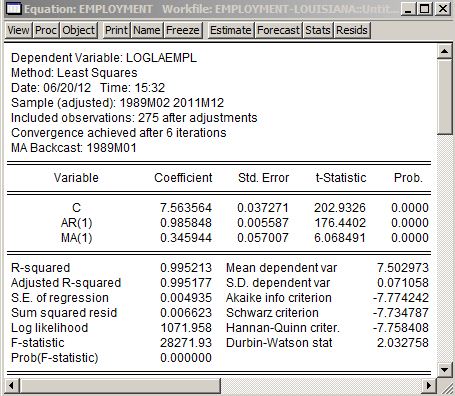Click the t-Statistic value 6.068491
Image resolution: width=455 pixels, height=396 pixels.
coord(340,238)
